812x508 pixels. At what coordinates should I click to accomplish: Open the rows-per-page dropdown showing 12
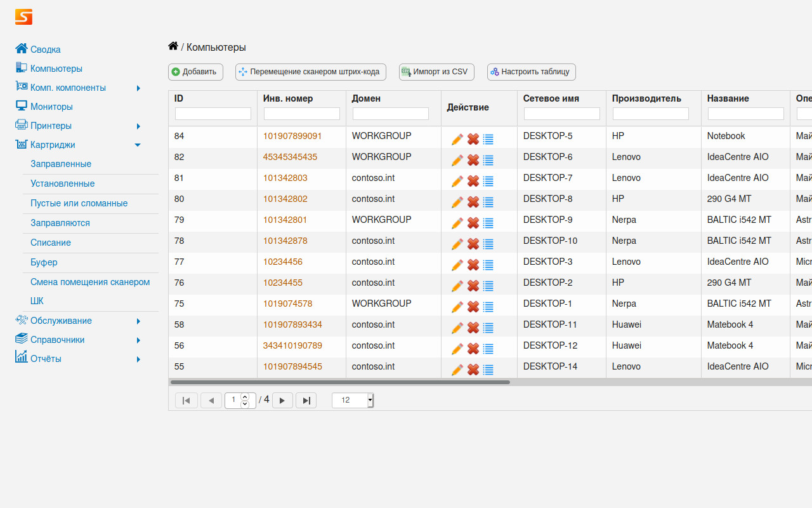(x=370, y=400)
